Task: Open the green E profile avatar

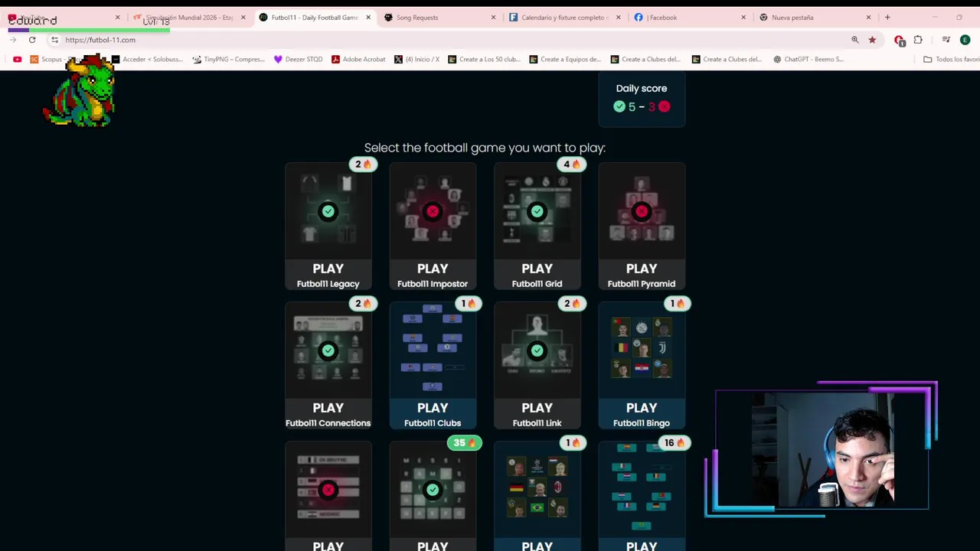Action: tap(965, 40)
